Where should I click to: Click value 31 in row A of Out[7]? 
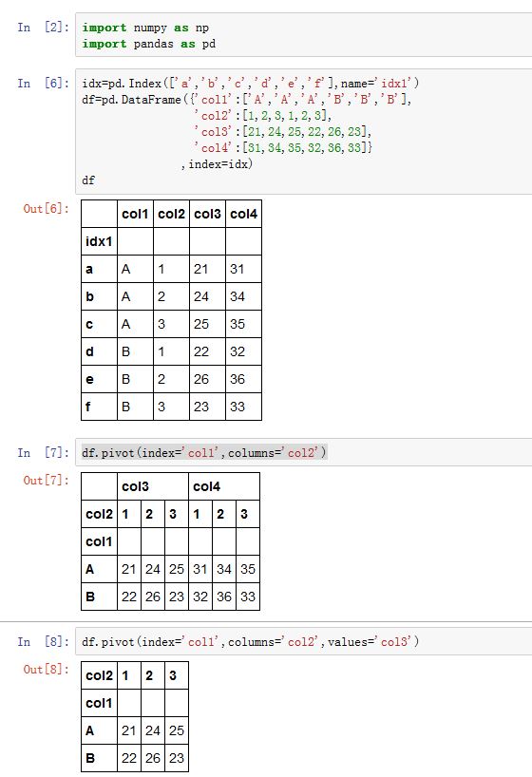[200, 569]
